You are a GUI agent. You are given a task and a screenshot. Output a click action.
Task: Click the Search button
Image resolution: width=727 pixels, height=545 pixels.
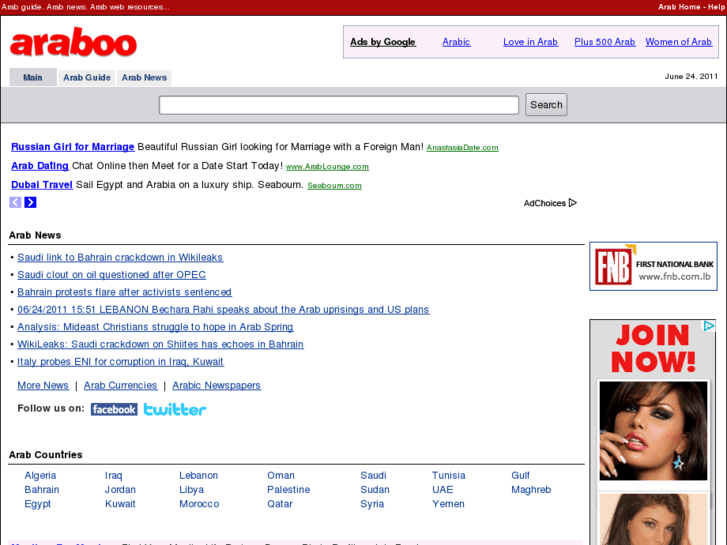(546, 105)
